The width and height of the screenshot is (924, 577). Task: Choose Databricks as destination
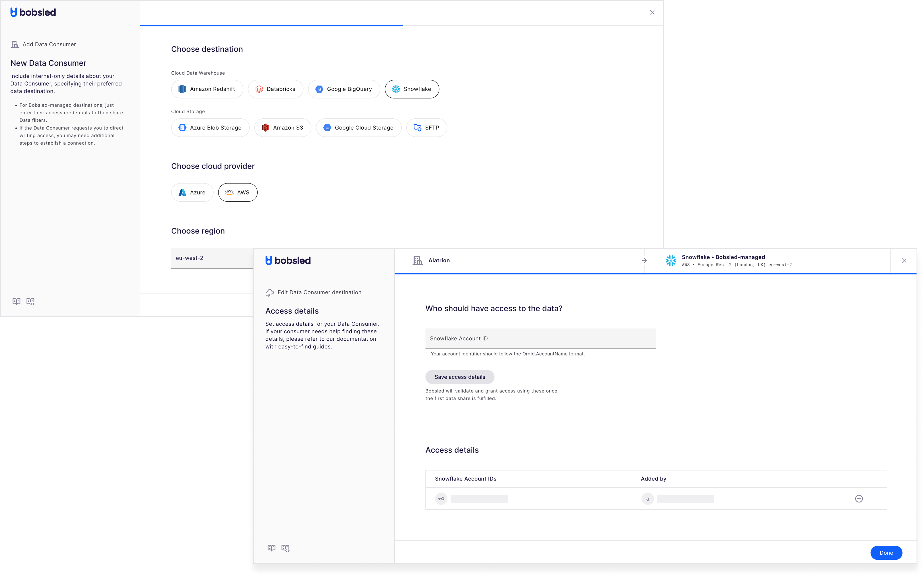click(275, 89)
